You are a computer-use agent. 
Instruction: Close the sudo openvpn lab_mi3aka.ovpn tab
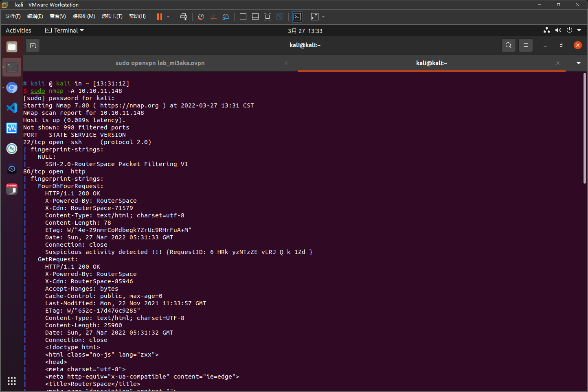tap(286, 63)
